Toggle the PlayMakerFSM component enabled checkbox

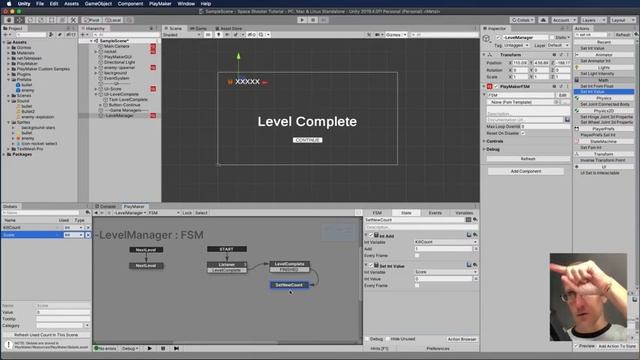[496, 87]
